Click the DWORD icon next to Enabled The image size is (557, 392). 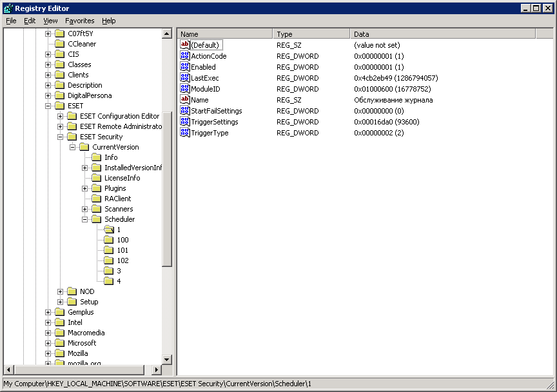click(185, 67)
